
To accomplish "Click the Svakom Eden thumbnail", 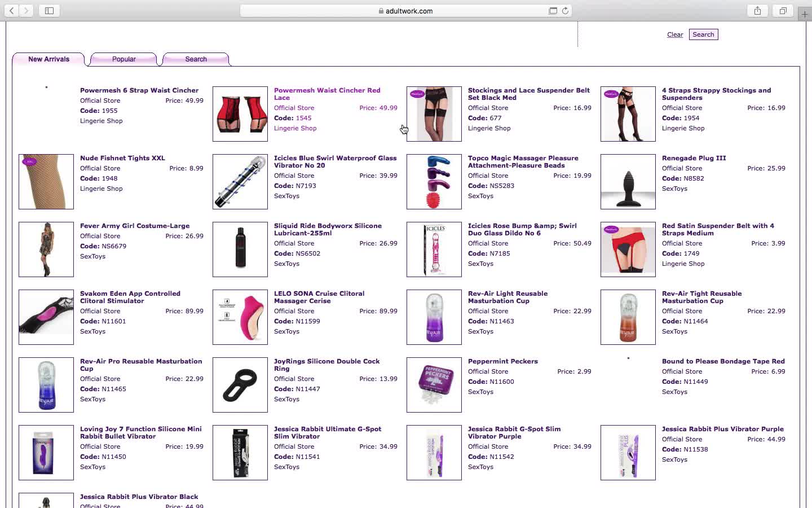I will pos(46,317).
